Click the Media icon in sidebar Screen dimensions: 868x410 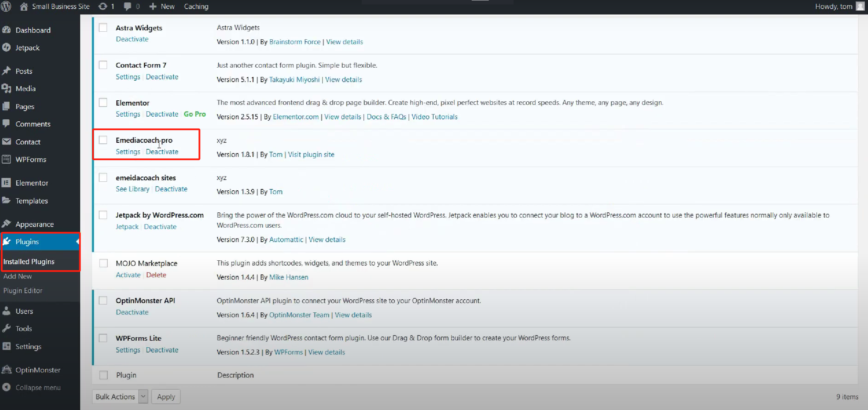(x=7, y=89)
